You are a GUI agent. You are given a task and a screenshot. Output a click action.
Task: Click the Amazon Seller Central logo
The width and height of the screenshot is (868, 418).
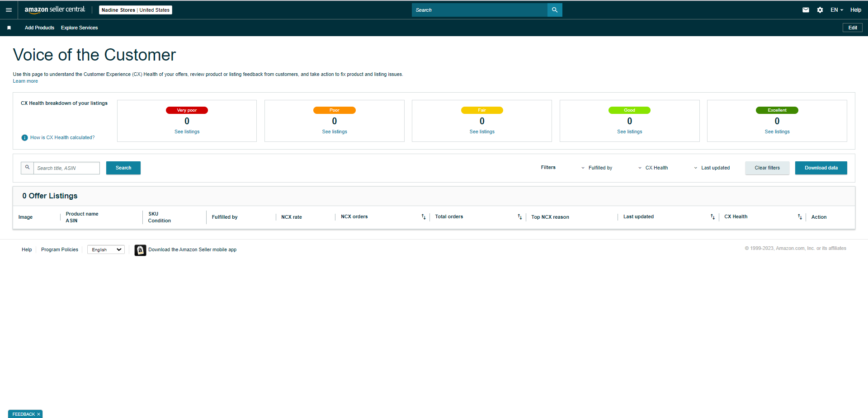pyautogui.click(x=55, y=9)
